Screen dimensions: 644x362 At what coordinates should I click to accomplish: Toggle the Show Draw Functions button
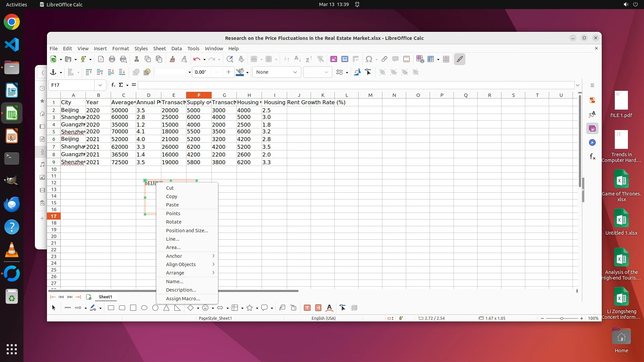[x=460, y=59]
